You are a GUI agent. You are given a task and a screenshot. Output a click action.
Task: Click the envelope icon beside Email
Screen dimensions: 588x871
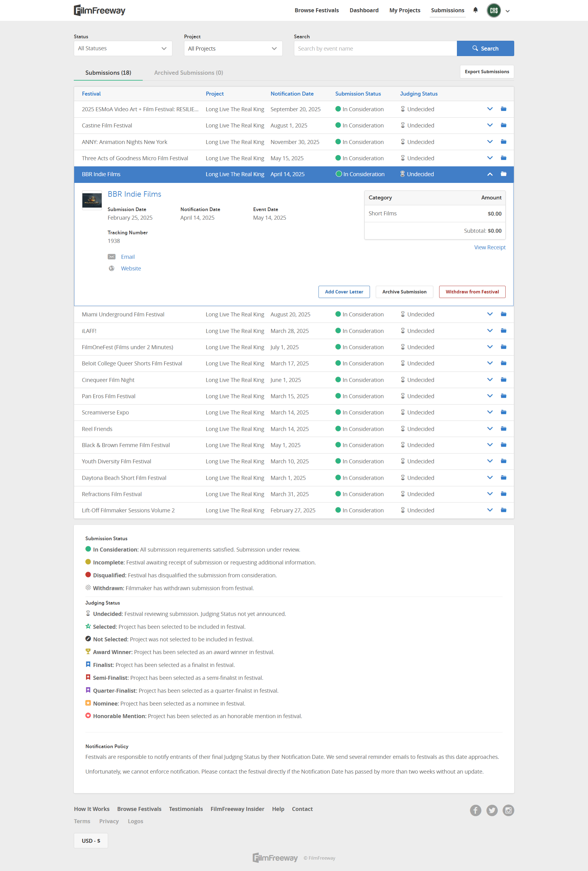[111, 257]
